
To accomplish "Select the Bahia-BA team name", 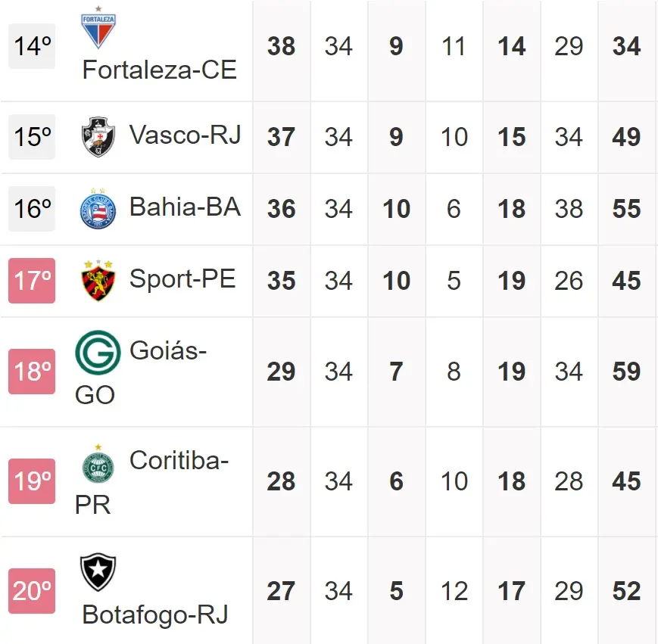I will click(x=185, y=207).
